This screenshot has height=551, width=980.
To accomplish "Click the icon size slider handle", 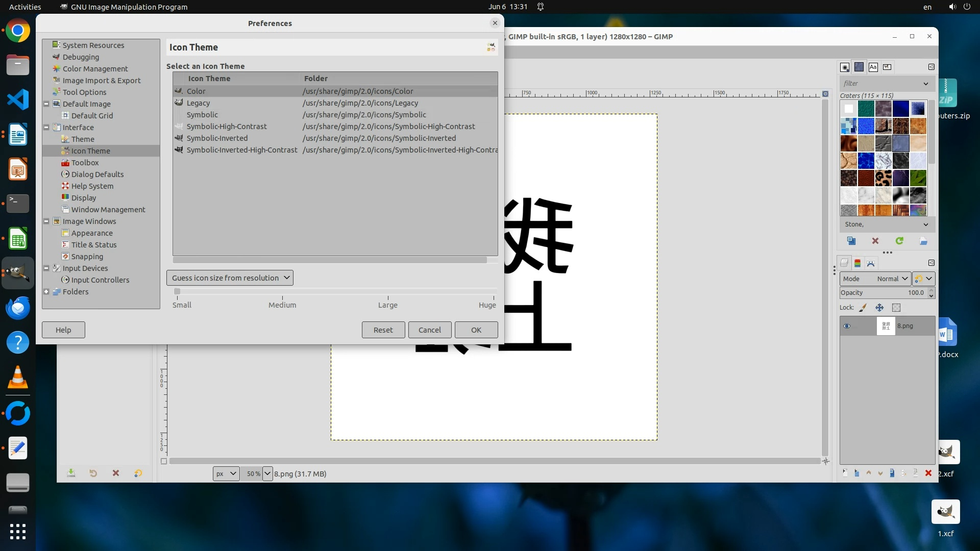I will coord(177,292).
